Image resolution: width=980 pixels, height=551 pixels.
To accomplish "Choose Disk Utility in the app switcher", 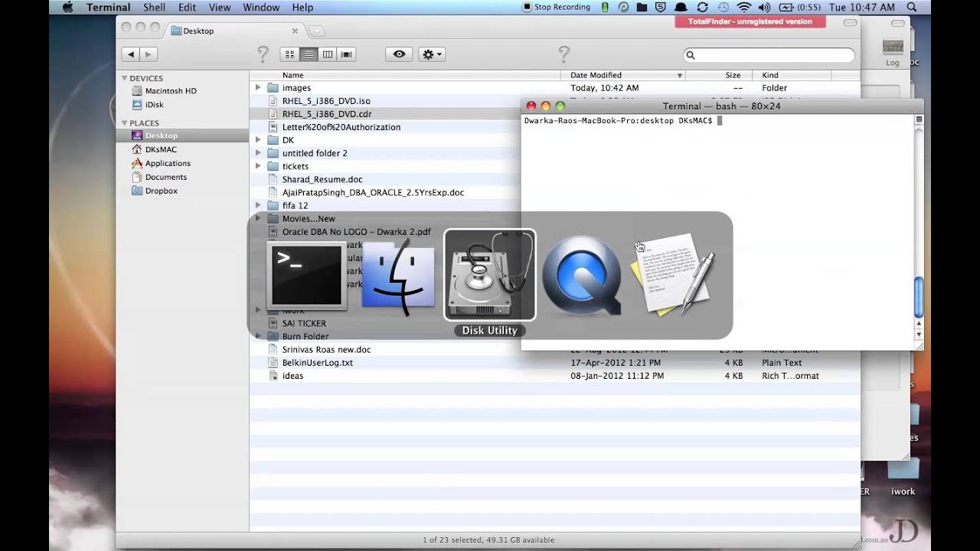I will coord(490,275).
